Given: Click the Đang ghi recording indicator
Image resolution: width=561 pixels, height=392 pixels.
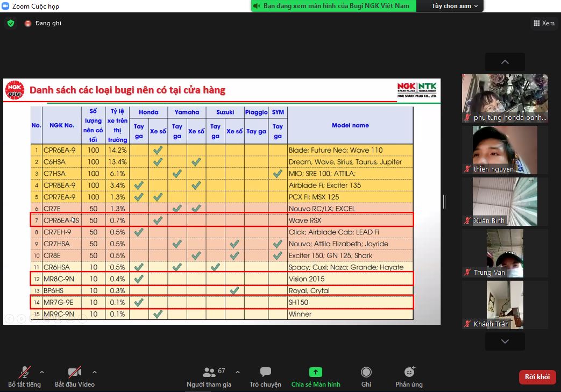Looking at the screenshot, I should [x=43, y=23].
